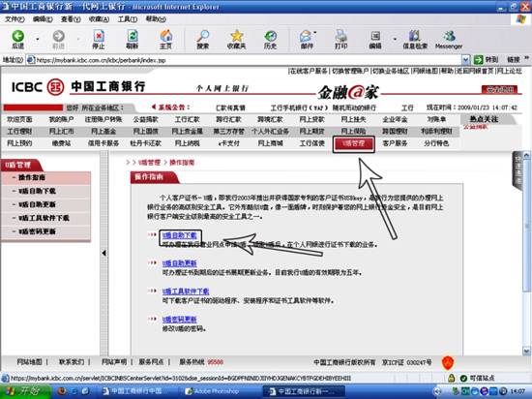Open U盾密码更新 in the left sidebar
The image size is (532, 399).
point(37,231)
